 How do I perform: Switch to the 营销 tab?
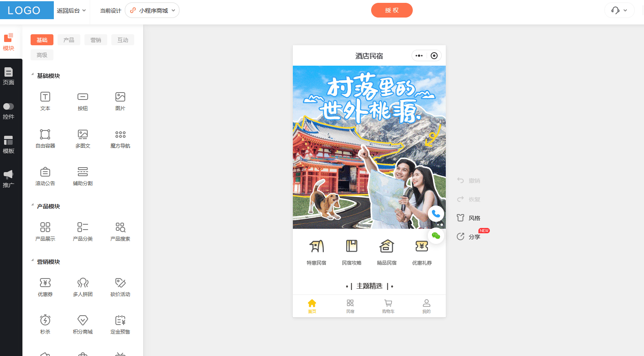pos(96,40)
